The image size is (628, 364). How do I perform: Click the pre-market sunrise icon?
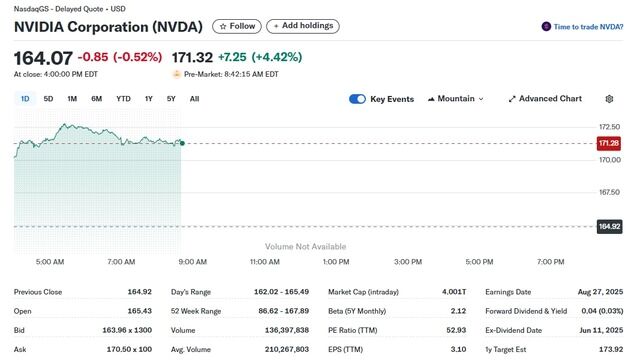[176, 74]
